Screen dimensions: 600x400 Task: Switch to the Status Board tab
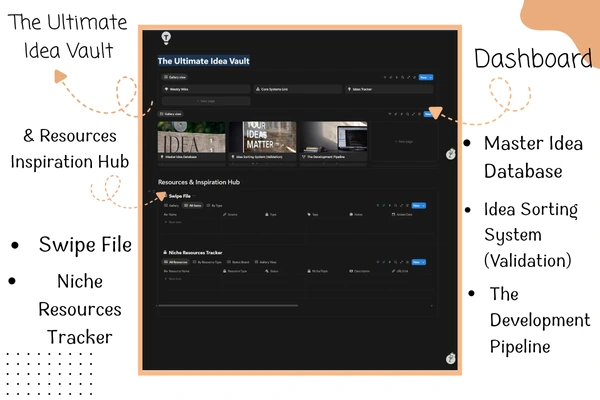[x=241, y=262]
